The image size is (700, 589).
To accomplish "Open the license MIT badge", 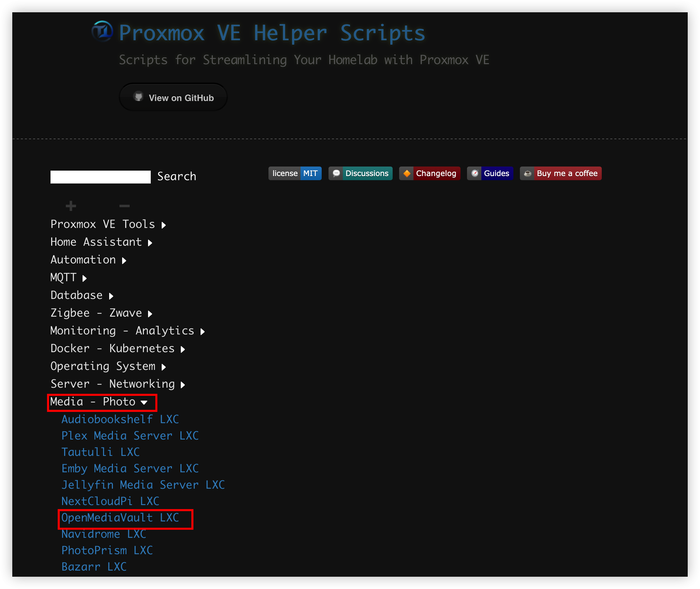I will tap(295, 173).
